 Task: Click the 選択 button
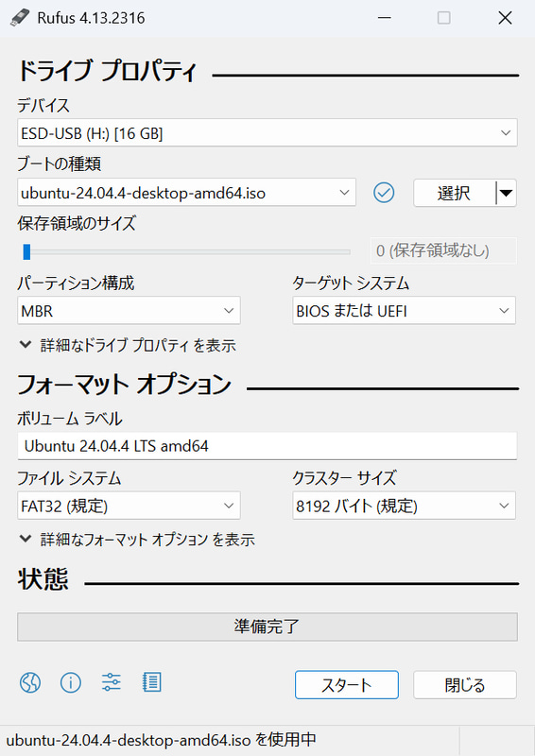tap(454, 193)
